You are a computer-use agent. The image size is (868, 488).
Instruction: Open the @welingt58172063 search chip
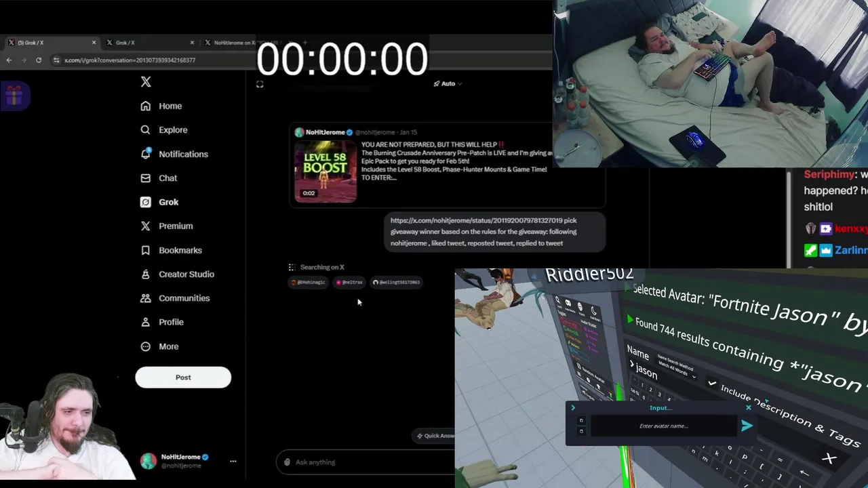397,282
